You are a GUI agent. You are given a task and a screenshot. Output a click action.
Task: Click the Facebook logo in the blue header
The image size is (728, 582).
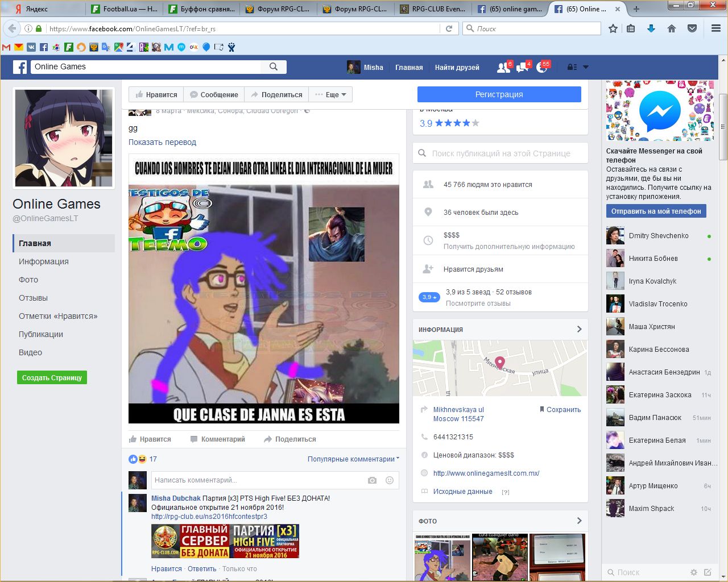20,67
